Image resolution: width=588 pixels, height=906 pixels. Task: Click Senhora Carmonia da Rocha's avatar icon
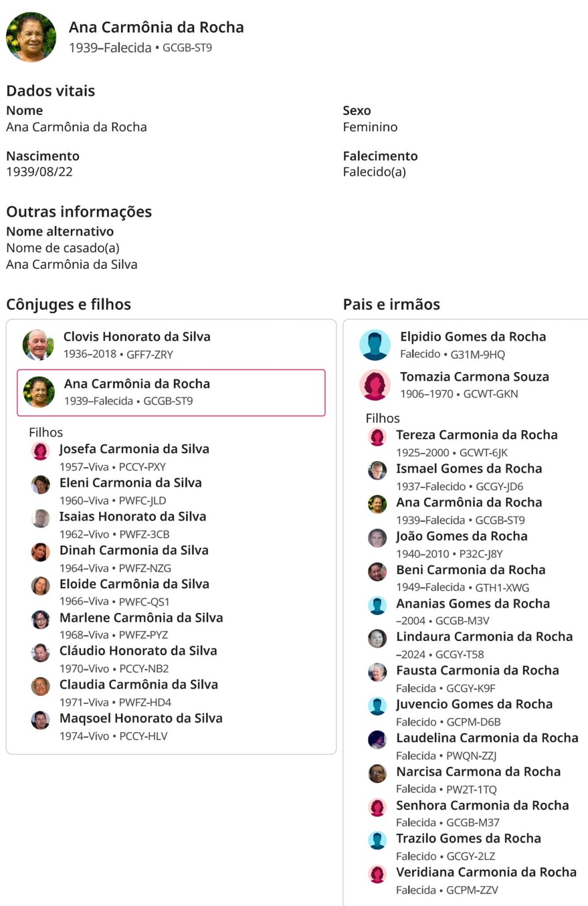[377, 807]
